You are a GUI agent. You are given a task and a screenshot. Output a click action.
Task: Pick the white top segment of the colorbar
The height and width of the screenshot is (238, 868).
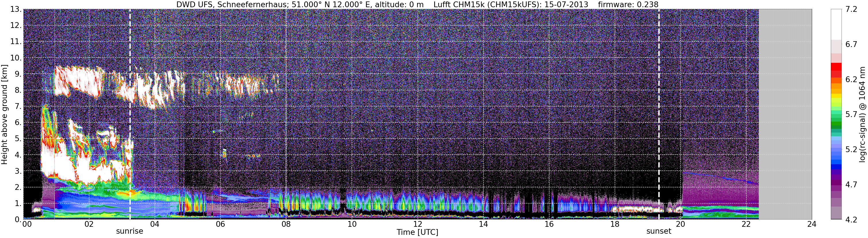click(x=836, y=24)
